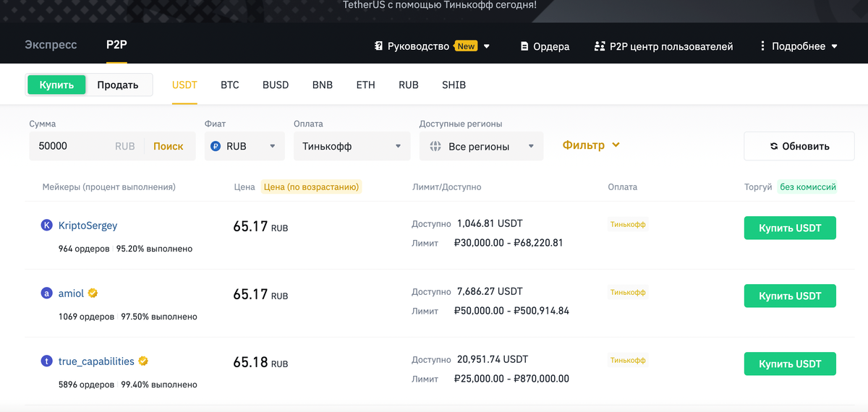The height and width of the screenshot is (412, 868).
Task: Open the Оплата Тинькофф dropdown
Action: [352, 146]
